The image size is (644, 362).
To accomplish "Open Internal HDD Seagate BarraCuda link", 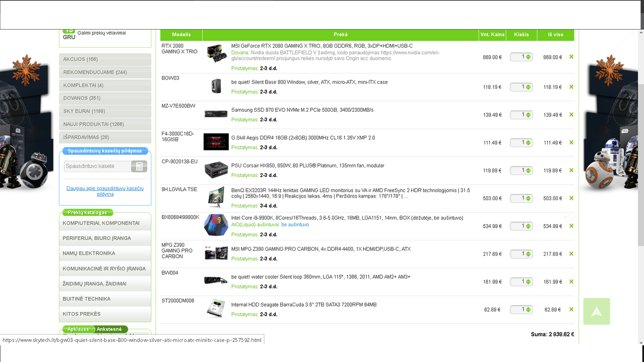I will (x=304, y=305).
